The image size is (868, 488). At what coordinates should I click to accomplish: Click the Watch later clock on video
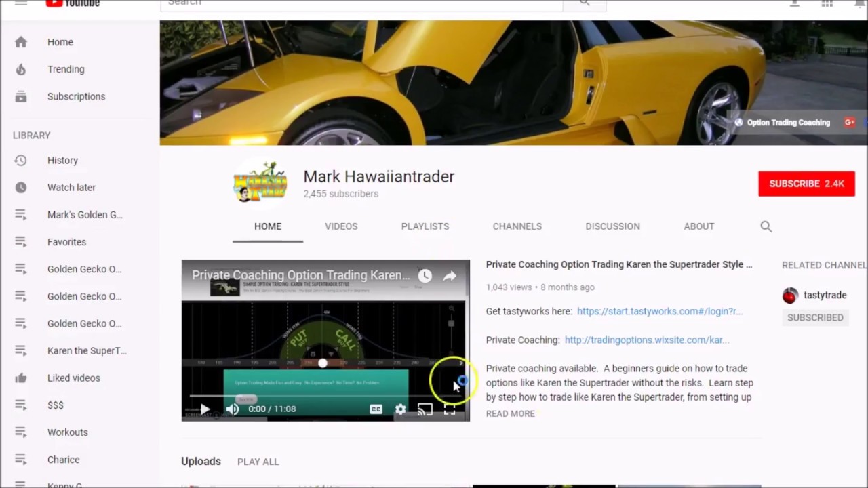[x=425, y=276]
